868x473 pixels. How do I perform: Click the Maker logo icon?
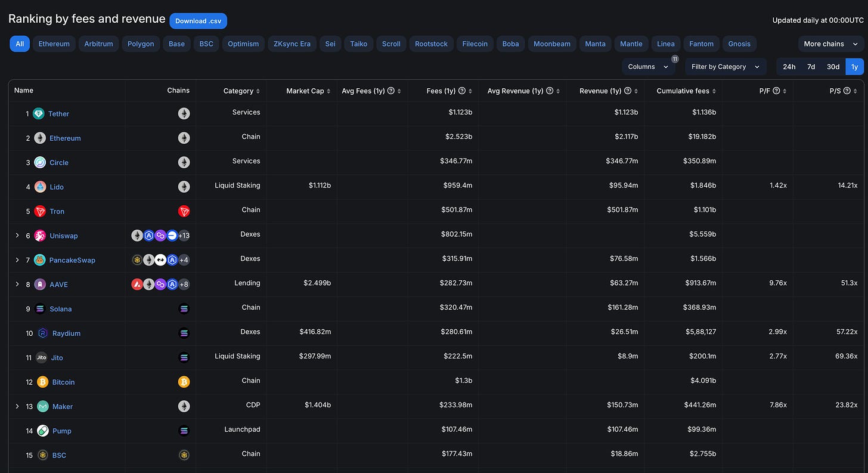[x=42, y=406]
